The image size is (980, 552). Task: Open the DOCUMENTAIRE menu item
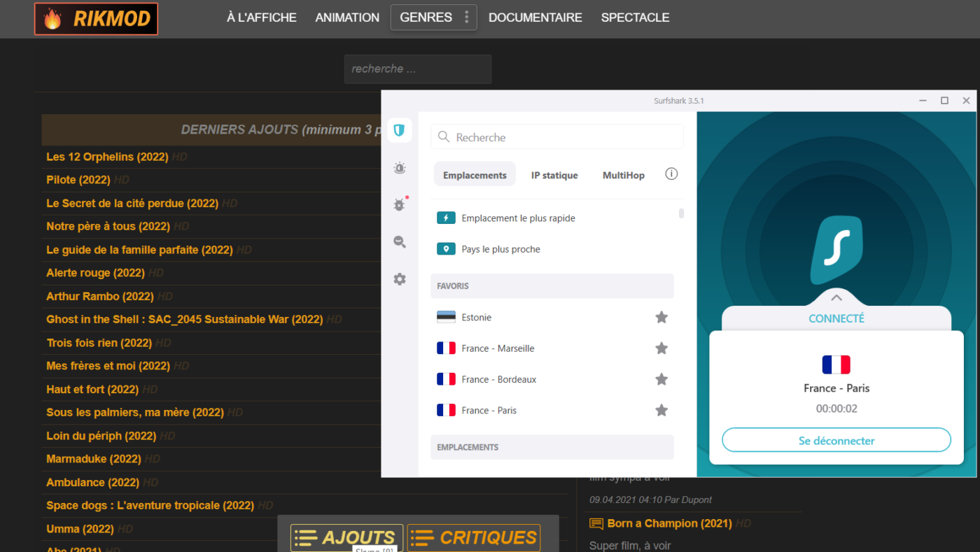[x=535, y=17]
